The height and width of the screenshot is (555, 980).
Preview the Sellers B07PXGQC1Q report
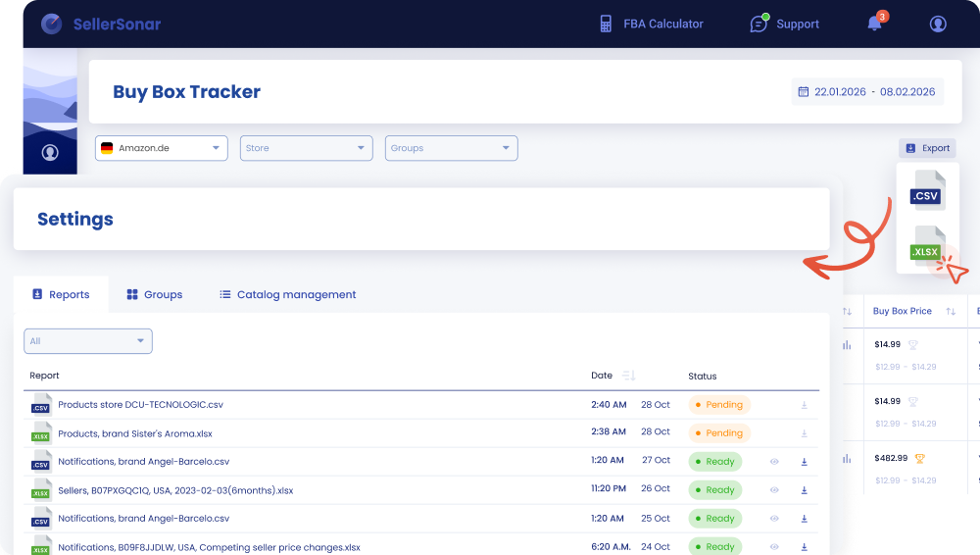(x=774, y=490)
